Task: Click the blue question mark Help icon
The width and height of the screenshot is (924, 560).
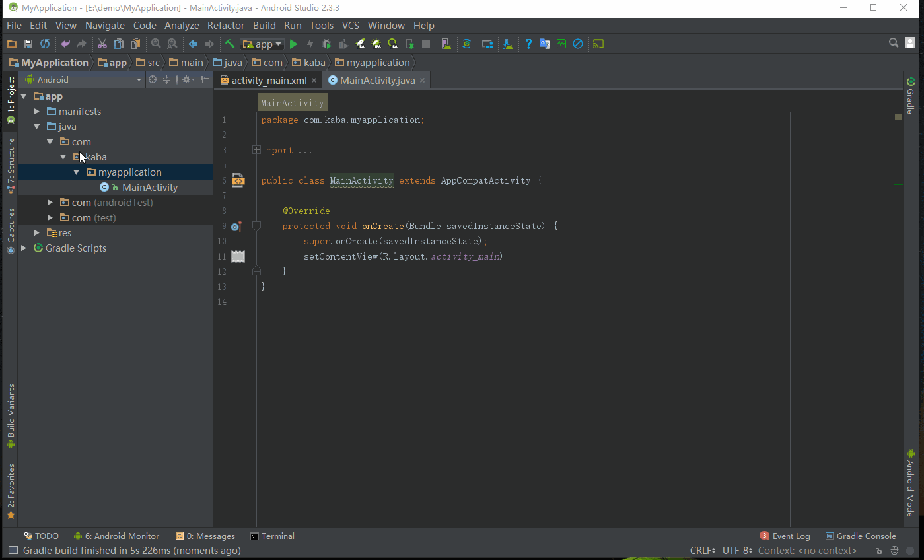Action: pos(528,44)
